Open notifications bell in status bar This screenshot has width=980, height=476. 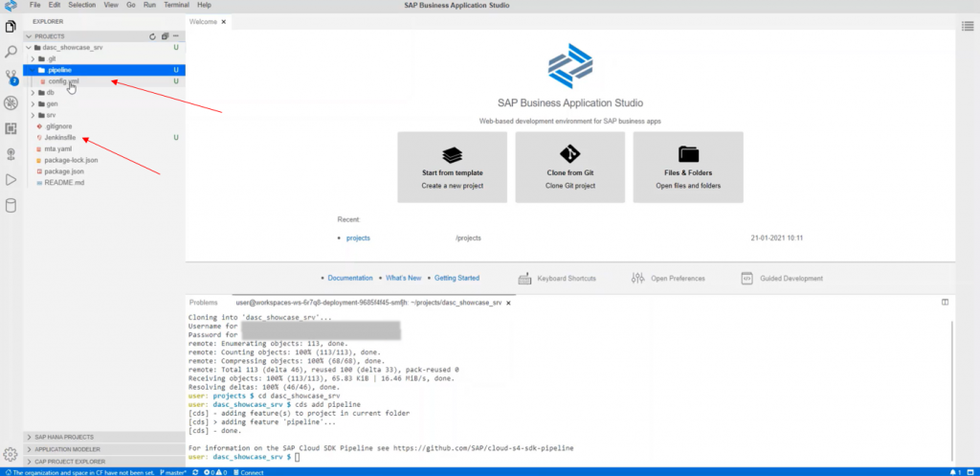coord(954,472)
